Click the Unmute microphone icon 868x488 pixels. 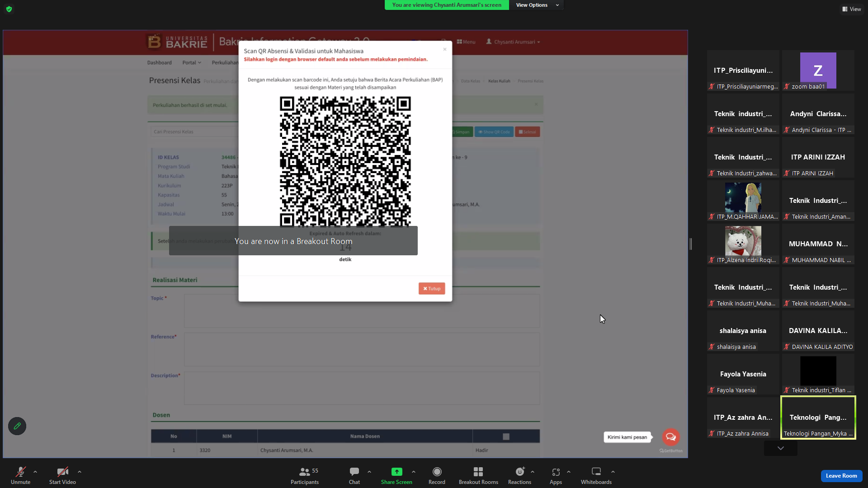point(21,472)
